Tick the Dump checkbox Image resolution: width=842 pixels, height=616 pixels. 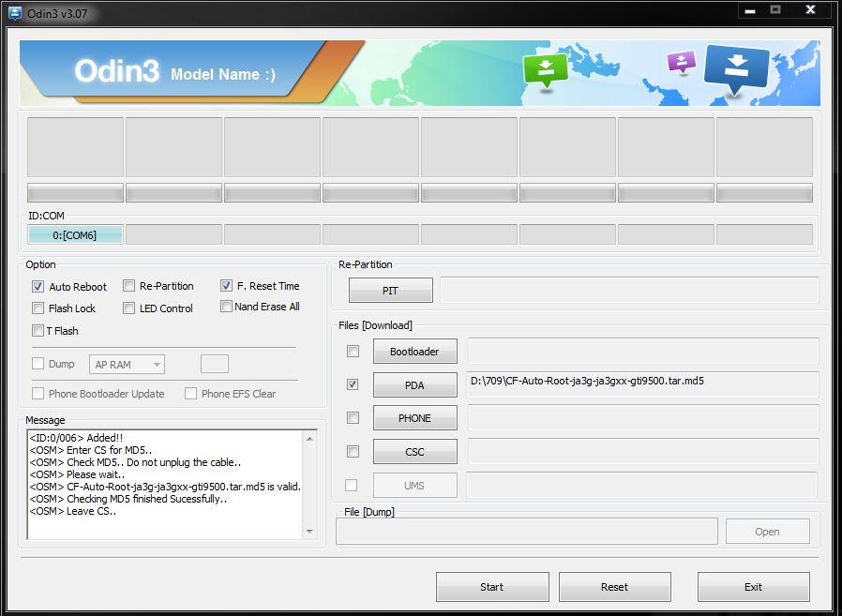(x=38, y=364)
